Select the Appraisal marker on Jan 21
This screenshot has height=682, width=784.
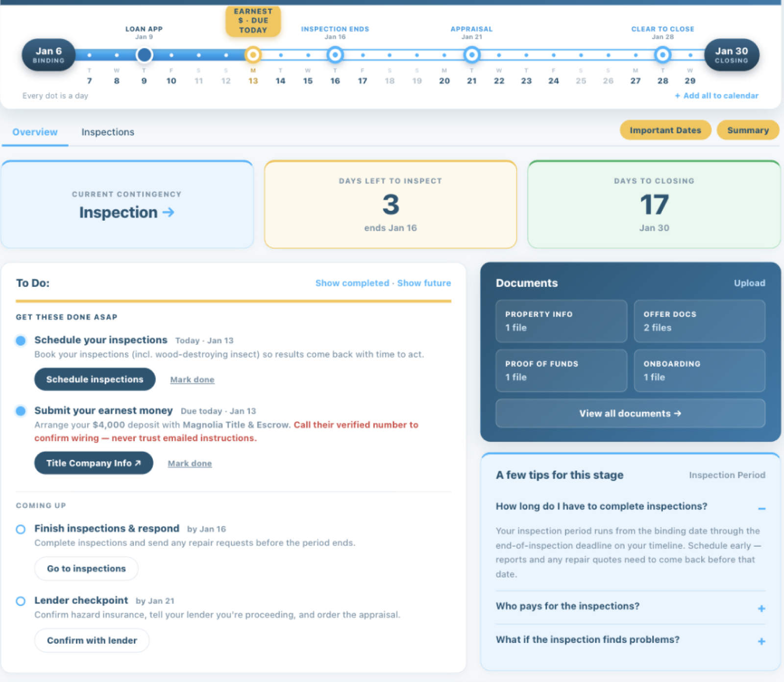pos(472,55)
